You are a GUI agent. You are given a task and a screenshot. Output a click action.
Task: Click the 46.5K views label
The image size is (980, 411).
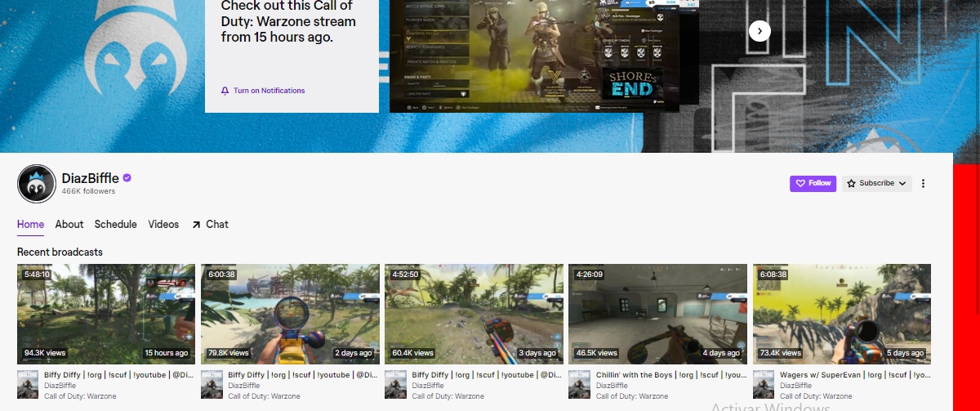596,353
